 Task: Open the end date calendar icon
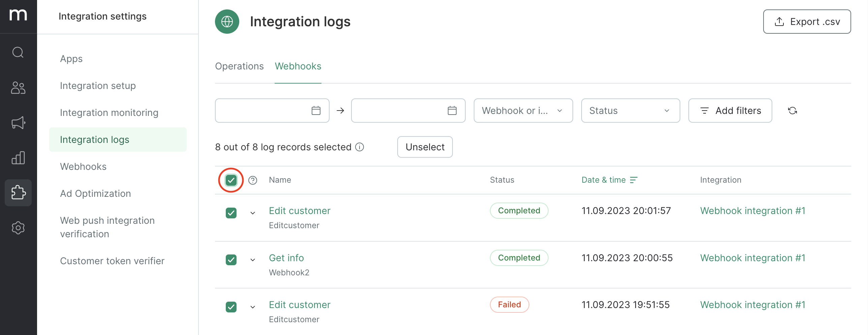click(452, 111)
